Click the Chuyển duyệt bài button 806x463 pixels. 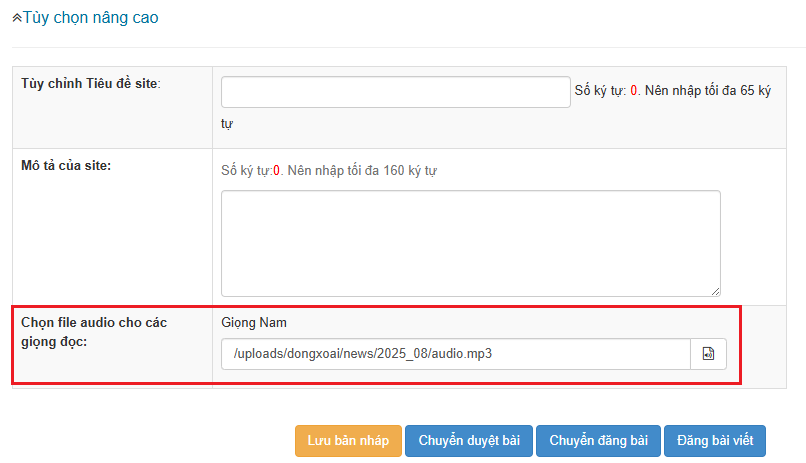coord(469,441)
